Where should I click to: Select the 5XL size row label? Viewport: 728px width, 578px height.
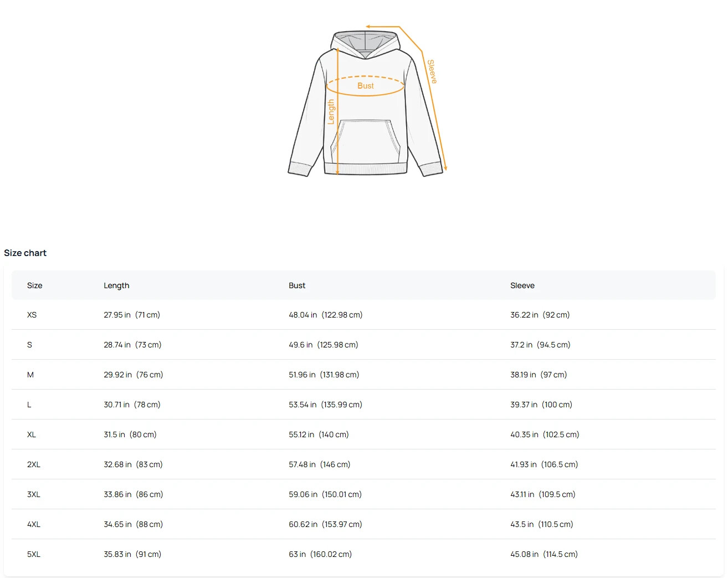coord(34,554)
